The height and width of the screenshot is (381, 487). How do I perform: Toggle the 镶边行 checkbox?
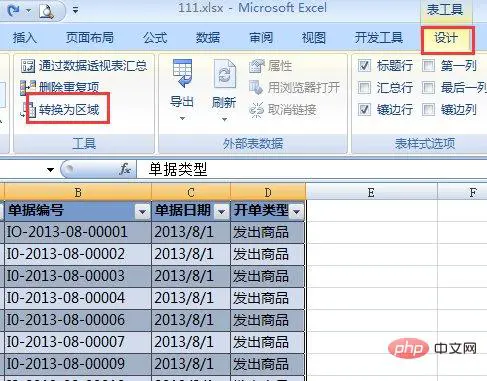(x=364, y=110)
